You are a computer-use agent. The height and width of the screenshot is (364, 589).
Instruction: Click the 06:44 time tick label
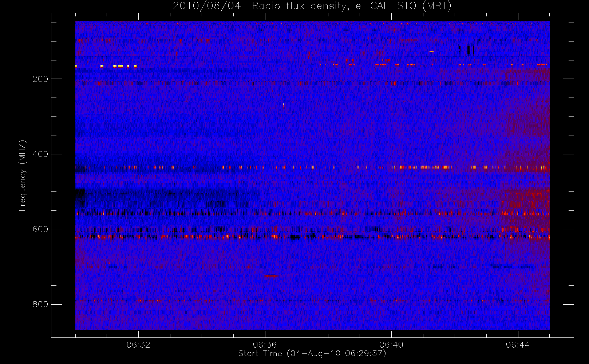pos(518,345)
